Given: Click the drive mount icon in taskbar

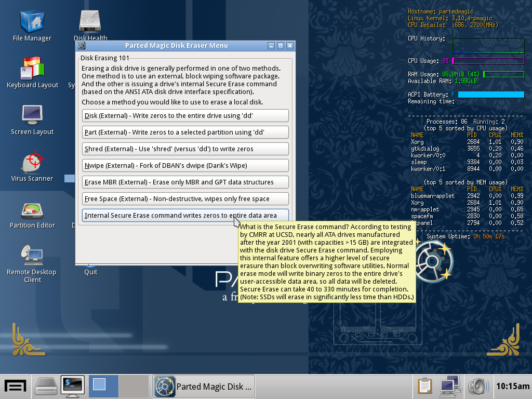Looking at the screenshot, I should (x=46, y=386).
